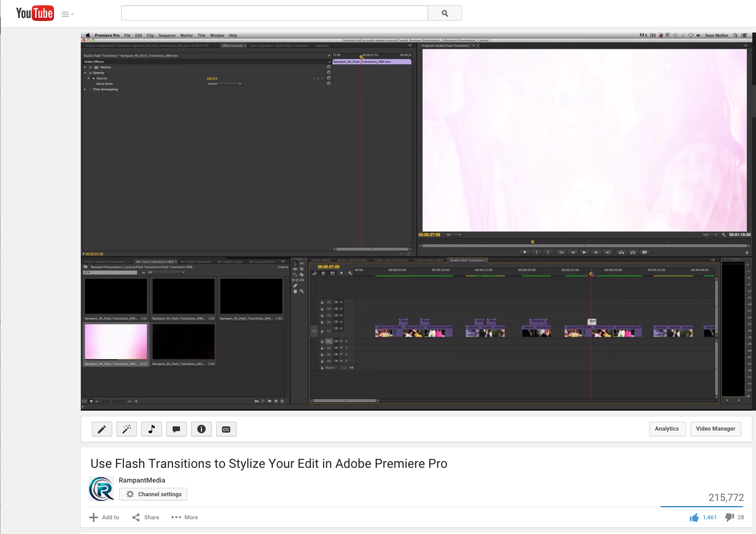
Task: Switch to Bin: Impact Lights tab
Action: click(230, 261)
